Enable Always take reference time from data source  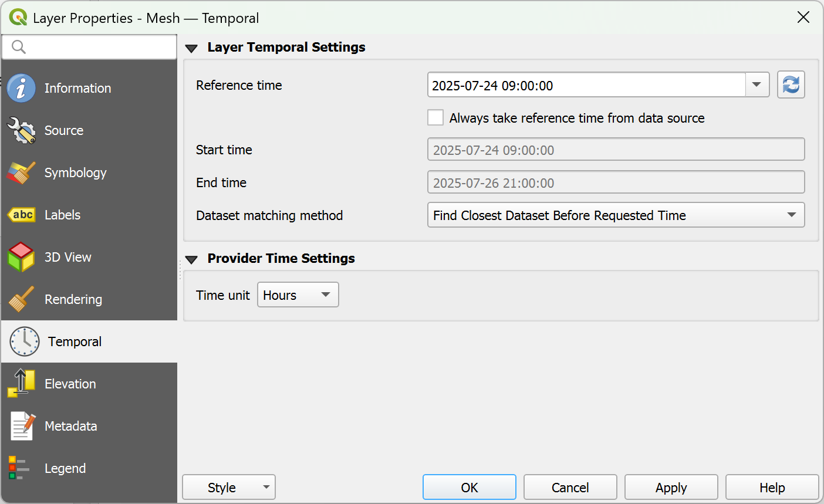click(x=435, y=118)
